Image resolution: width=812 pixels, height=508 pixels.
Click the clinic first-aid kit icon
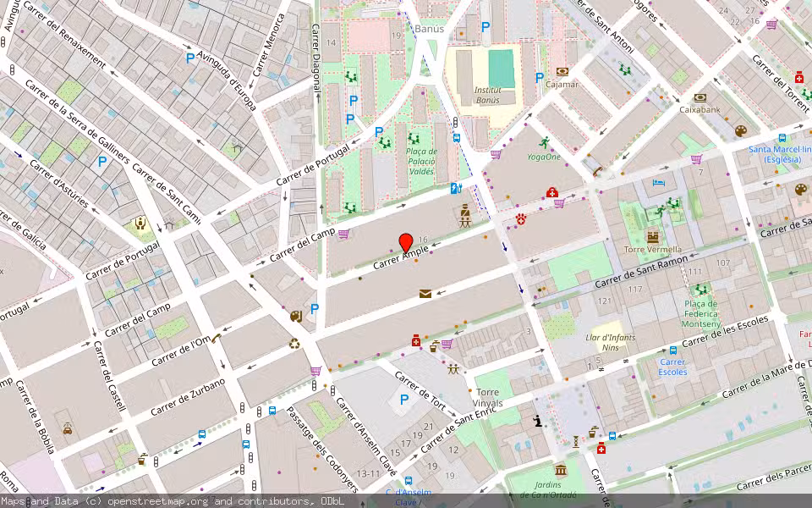tap(551, 192)
